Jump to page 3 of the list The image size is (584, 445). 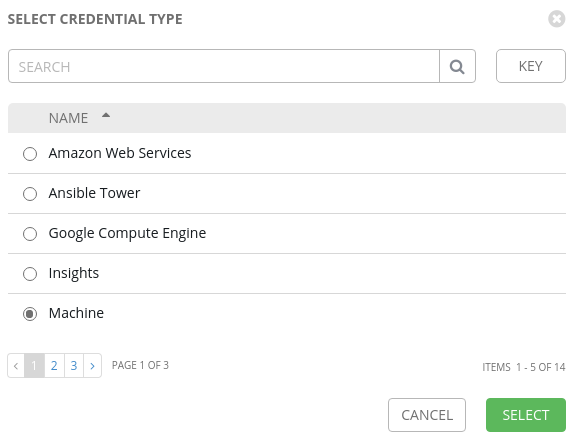coord(74,366)
